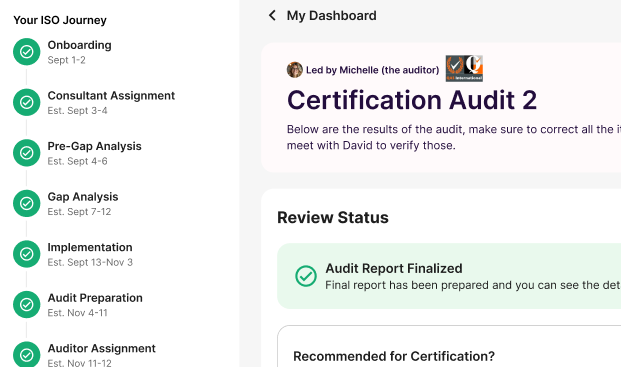This screenshot has height=367, width=621.
Task: Click the 'Sept 1-2' date under Onboarding
Action: 67,60
